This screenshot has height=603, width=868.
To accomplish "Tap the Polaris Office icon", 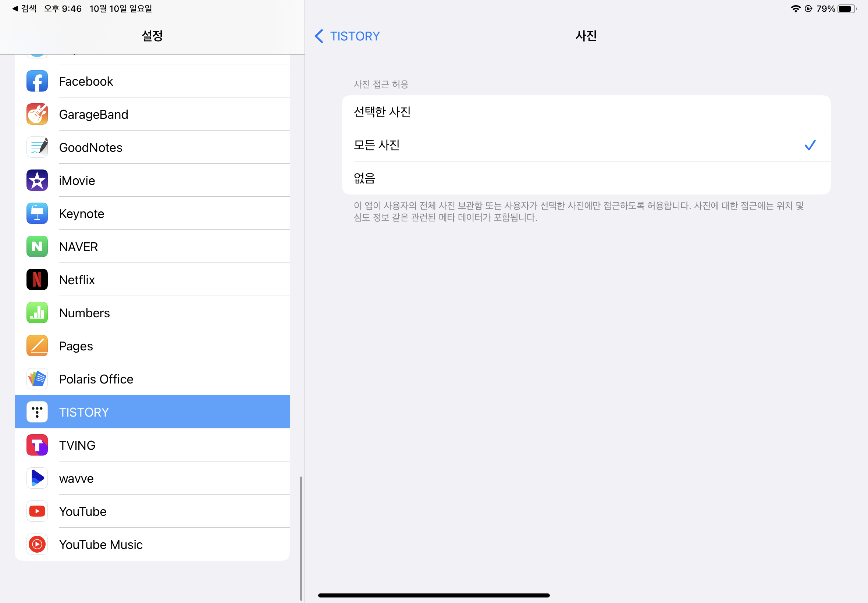I will [x=37, y=379].
